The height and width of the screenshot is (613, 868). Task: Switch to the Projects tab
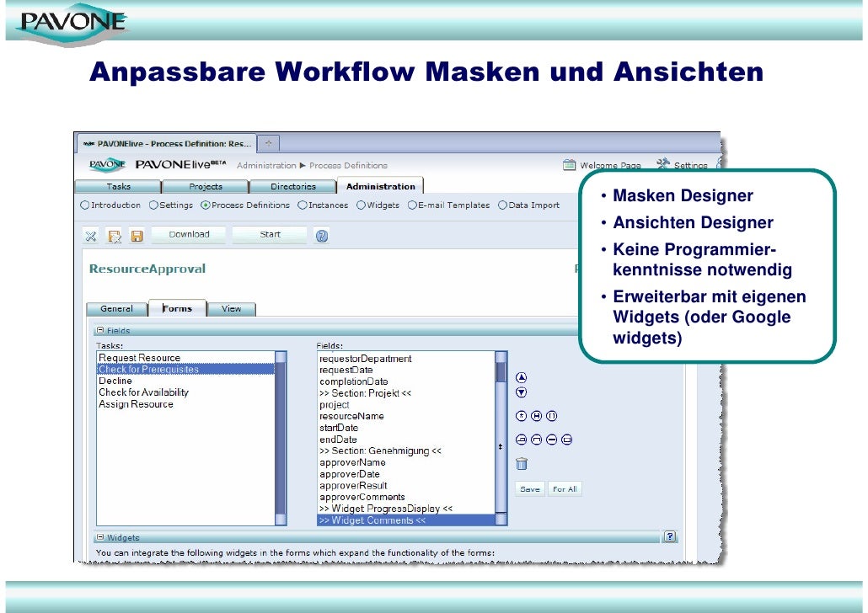coord(206,186)
